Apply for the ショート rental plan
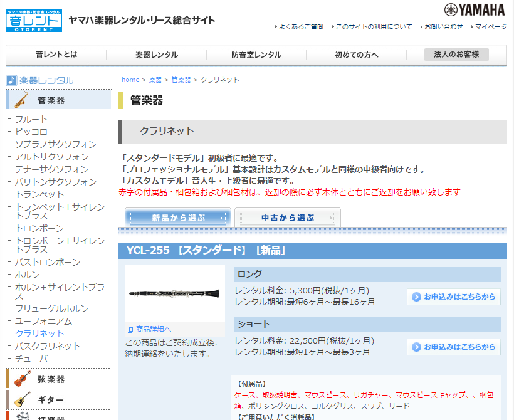This screenshot has height=420, width=514. point(454,347)
